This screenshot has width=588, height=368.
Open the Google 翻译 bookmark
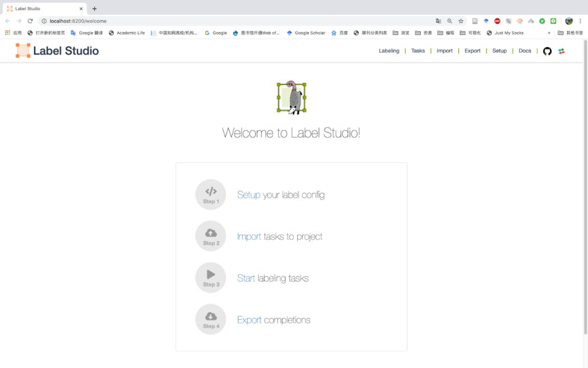tap(87, 33)
